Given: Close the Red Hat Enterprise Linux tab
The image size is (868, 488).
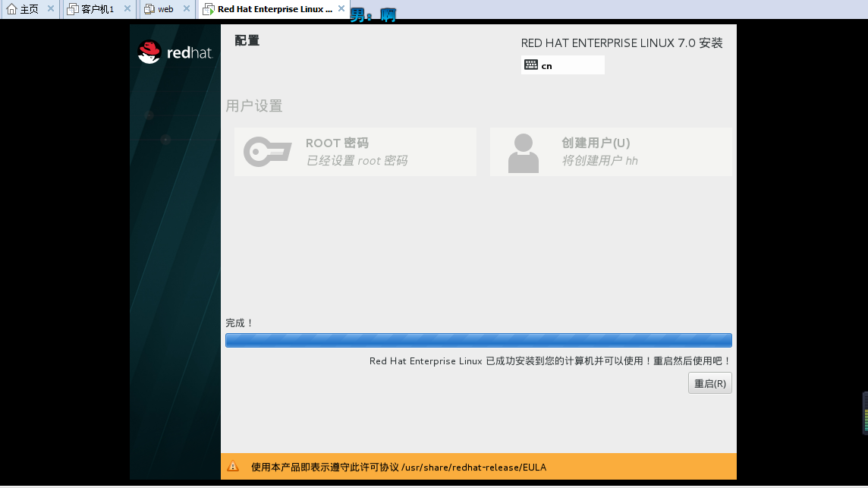Looking at the screenshot, I should (x=341, y=9).
